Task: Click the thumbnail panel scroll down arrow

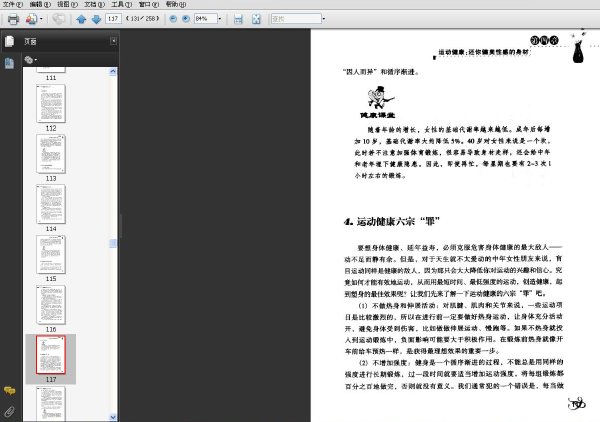Action: point(113,417)
